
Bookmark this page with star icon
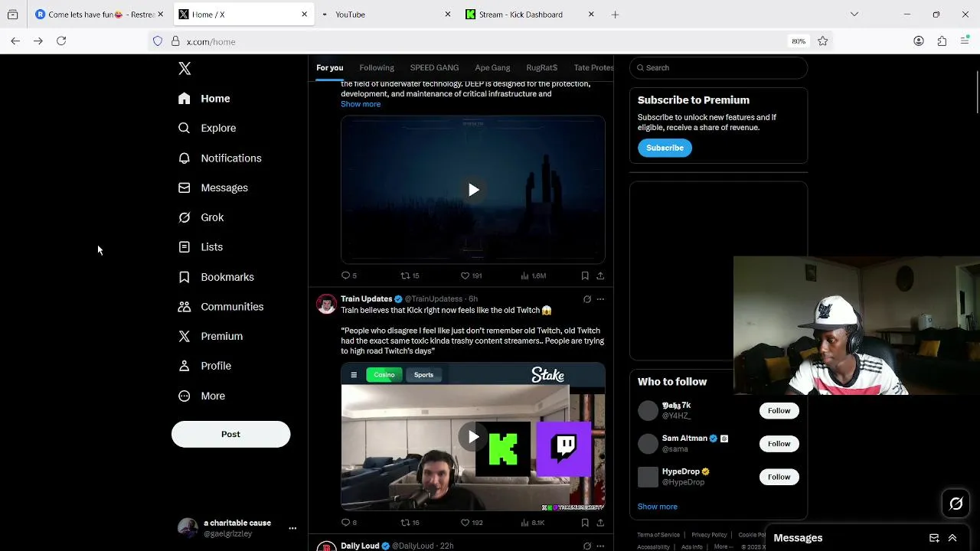pos(822,41)
